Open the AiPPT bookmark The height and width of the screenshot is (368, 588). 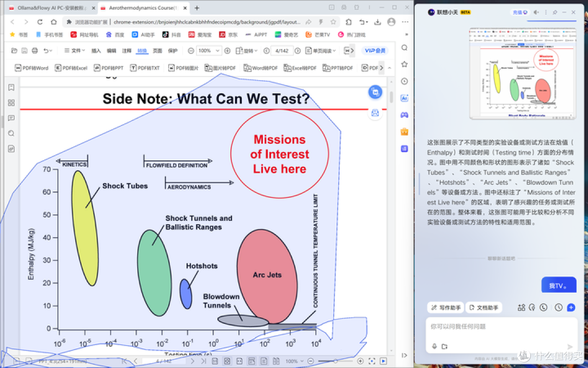coord(256,34)
